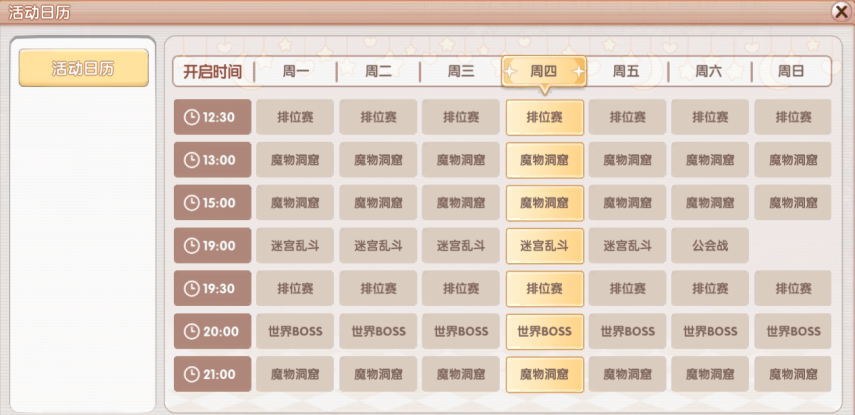Screen dimensions: 855x415
Task: Open Thursday's 19:30 排位赛 event
Action: point(545,288)
